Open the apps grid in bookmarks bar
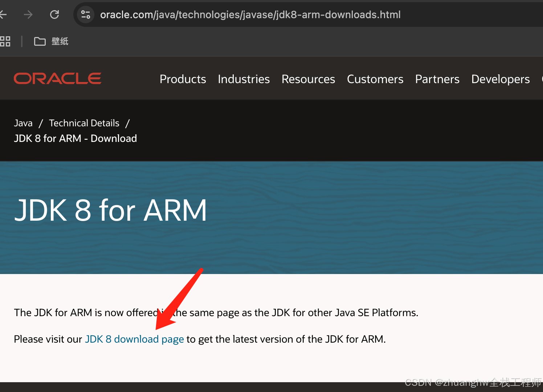Viewport: 543px width, 392px height. [x=5, y=41]
